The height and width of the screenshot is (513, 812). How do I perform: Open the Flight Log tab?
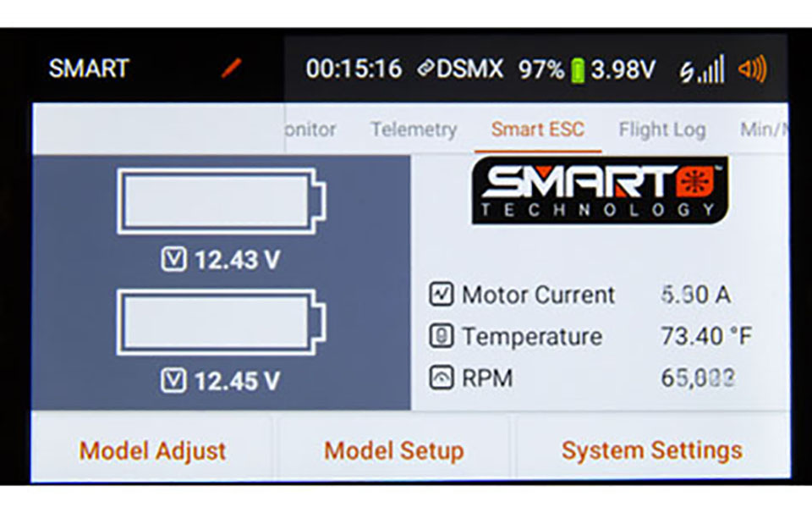point(662,130)
